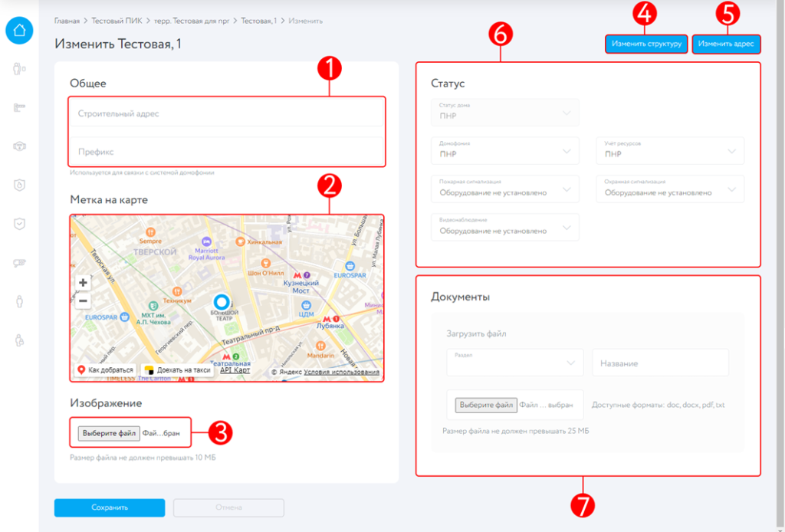Open the Учет ресурсов dropdown

(x=670, y=150)
